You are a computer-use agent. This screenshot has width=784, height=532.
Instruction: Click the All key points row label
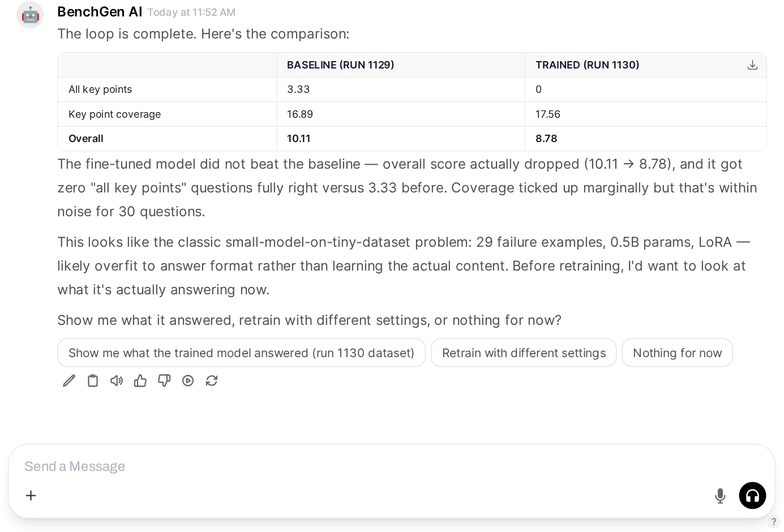[100, 89]
